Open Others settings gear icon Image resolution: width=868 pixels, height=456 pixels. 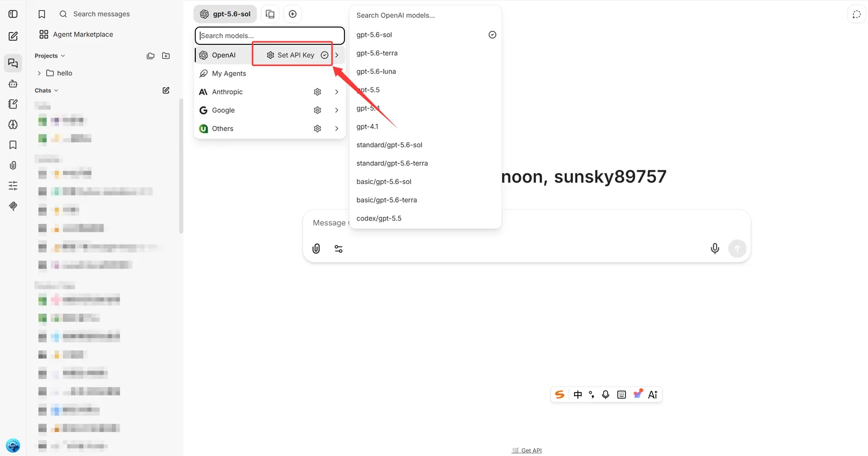click(317, 129)
